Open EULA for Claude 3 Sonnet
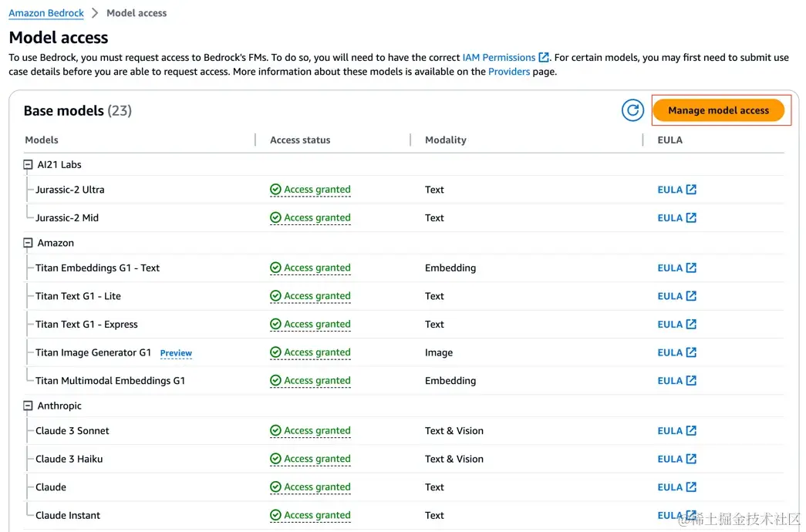 coord(677,431)
